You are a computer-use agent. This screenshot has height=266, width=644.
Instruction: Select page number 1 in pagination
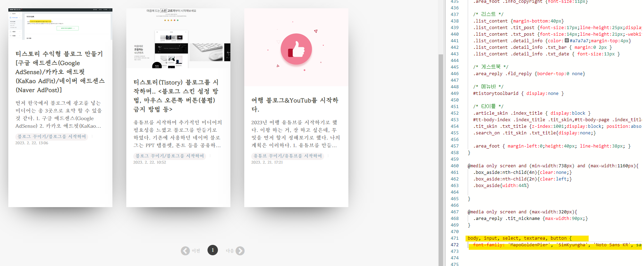click(x=213, y=250)
